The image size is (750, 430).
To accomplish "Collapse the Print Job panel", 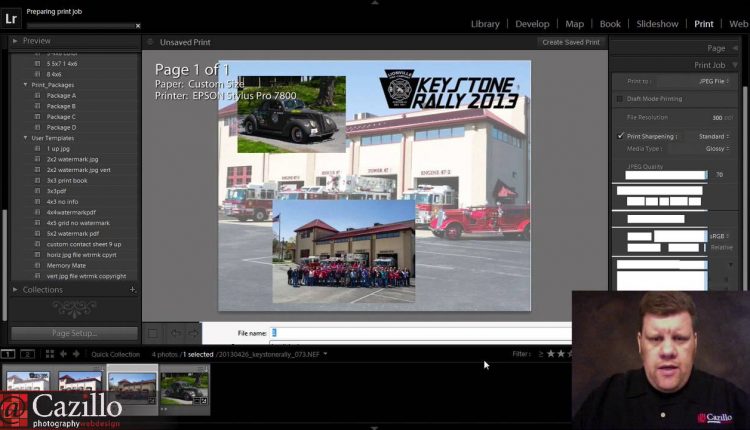I will coord(735,65).
